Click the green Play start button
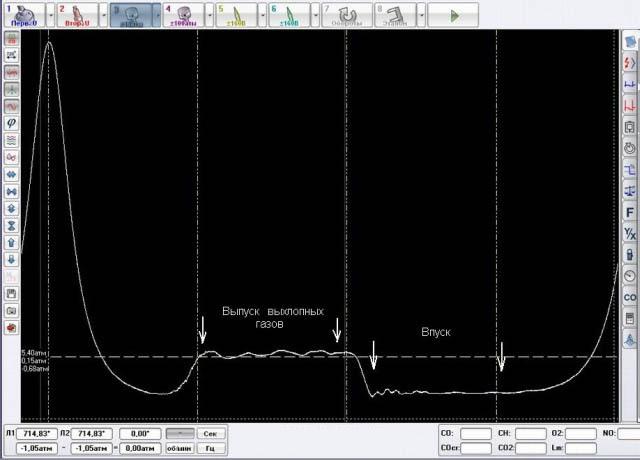Image resolution: width=640 pixels, height=460 pixels. 455,15
